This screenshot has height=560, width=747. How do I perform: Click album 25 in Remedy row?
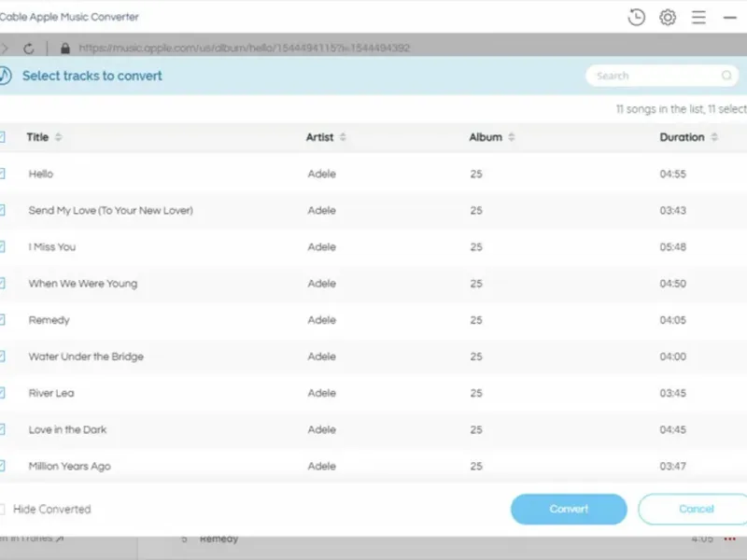476,320
